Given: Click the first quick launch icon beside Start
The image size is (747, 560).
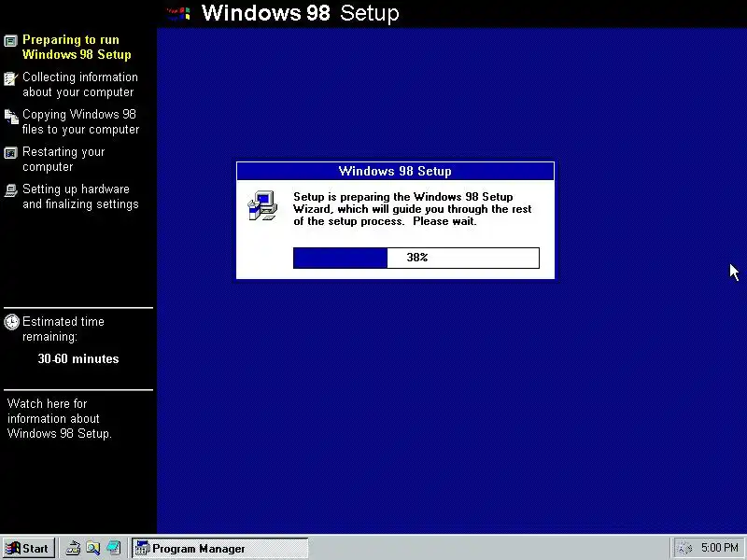Looking at the screenshot, I should 73,548.
